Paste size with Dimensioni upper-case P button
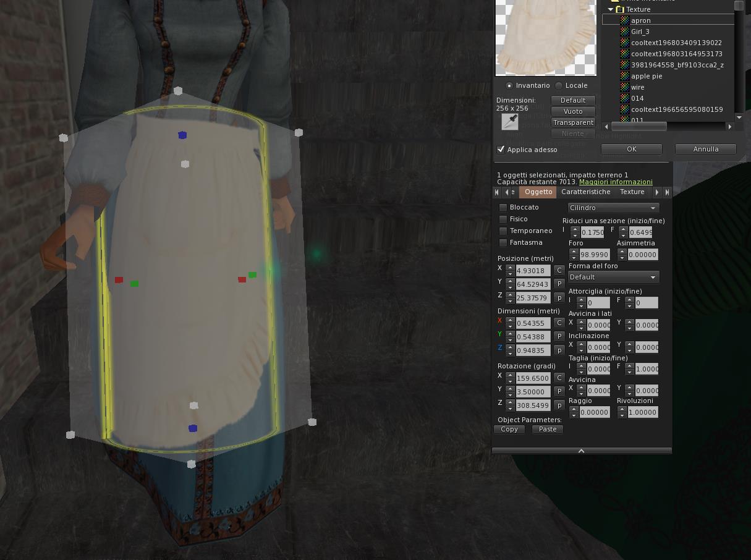The image size is (751, 560). tap(559, 336)
